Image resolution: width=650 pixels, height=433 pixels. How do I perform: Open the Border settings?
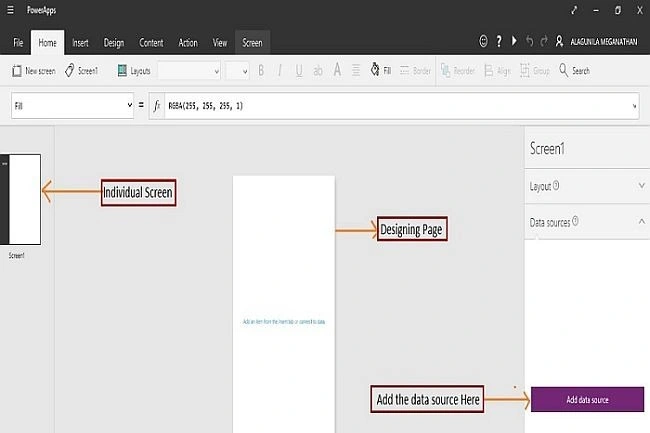click(415, 71)
